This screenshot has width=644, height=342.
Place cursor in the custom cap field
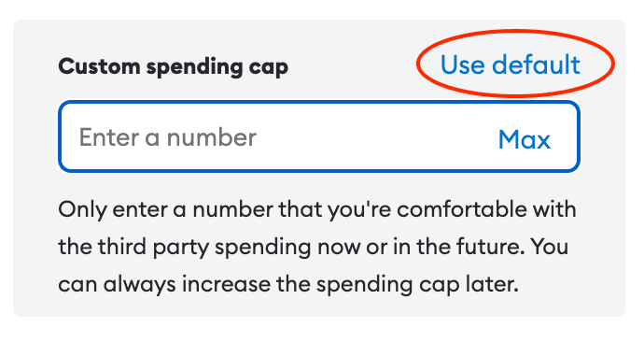coord(319,136)
